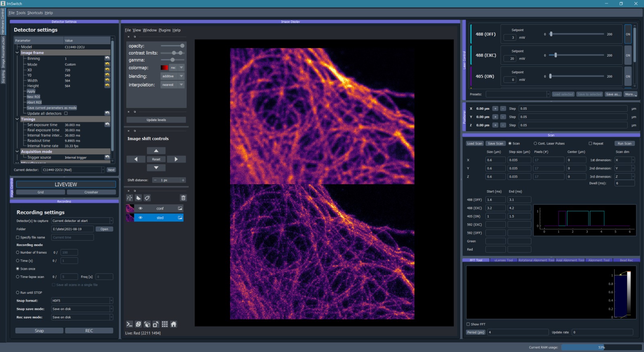Open the Snap format dropdown
This screenshot has height=352, width=644.
[82, 301]
